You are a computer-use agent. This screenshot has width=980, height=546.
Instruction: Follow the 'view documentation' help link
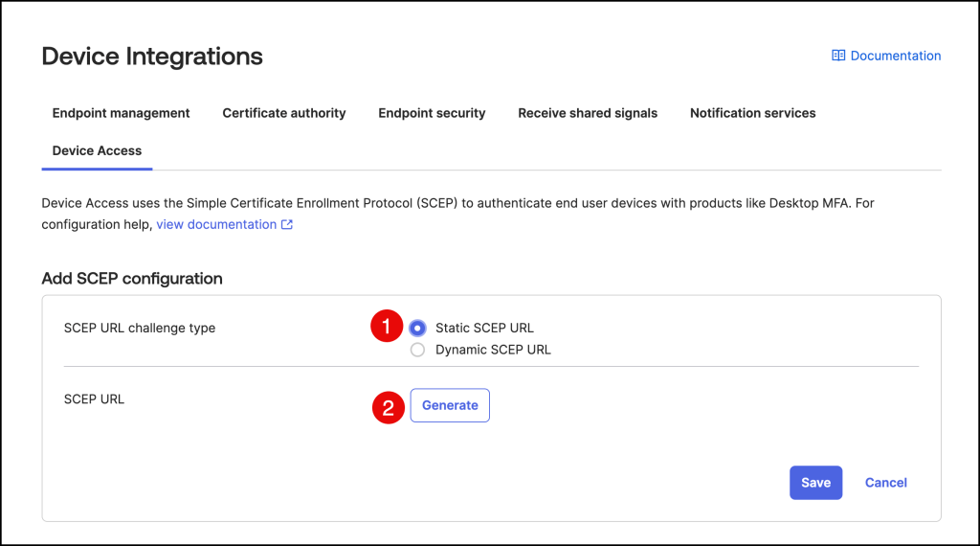coord(216,224)
